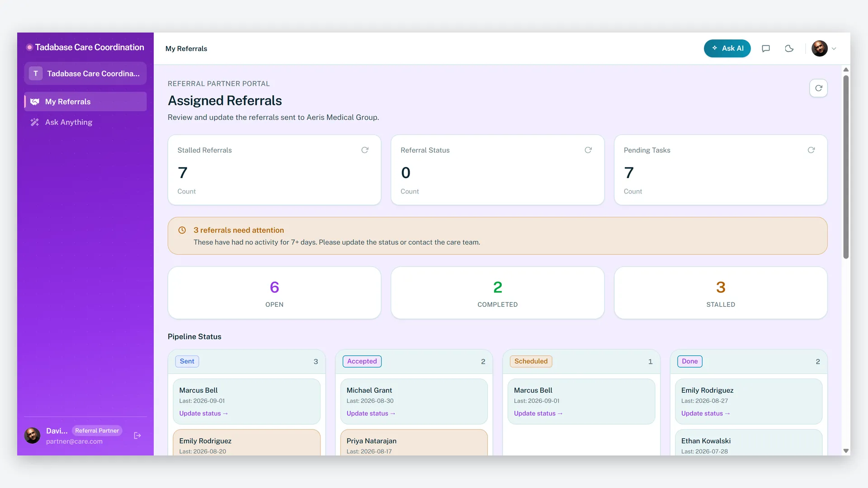
Task: Click the Ask AI button
Action: [727, 48]
